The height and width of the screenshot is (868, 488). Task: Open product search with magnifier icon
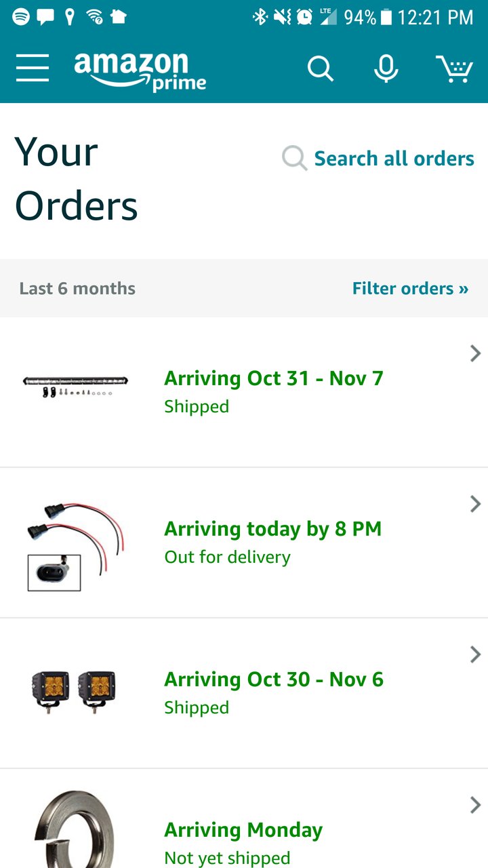click(x=321, y=68)
